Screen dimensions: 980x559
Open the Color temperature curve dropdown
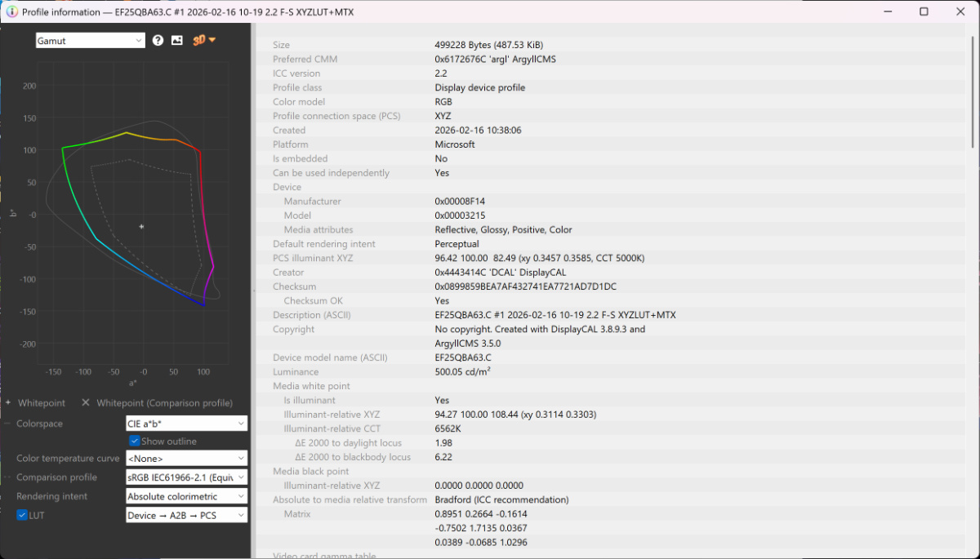[x=186, y=459]
